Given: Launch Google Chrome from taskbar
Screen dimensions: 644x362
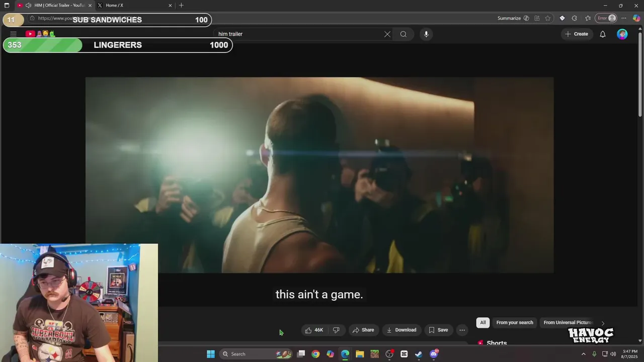Looking at the screenshot, I should coord(315,354).
